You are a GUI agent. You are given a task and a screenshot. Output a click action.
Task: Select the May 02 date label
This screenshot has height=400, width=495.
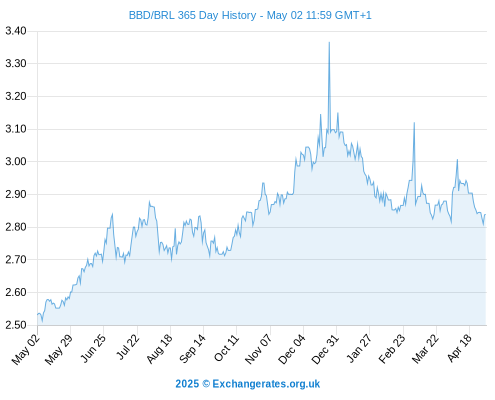[x=26, y=349]
